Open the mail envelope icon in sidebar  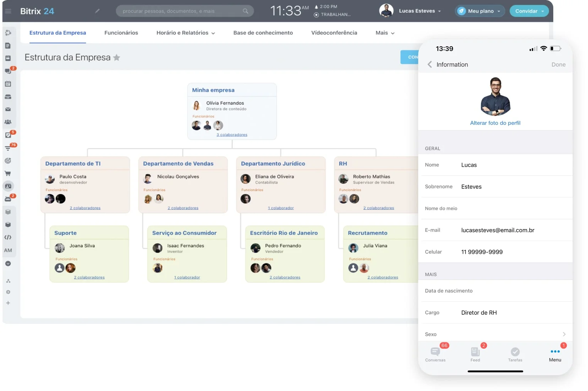[x=8, y=110]
